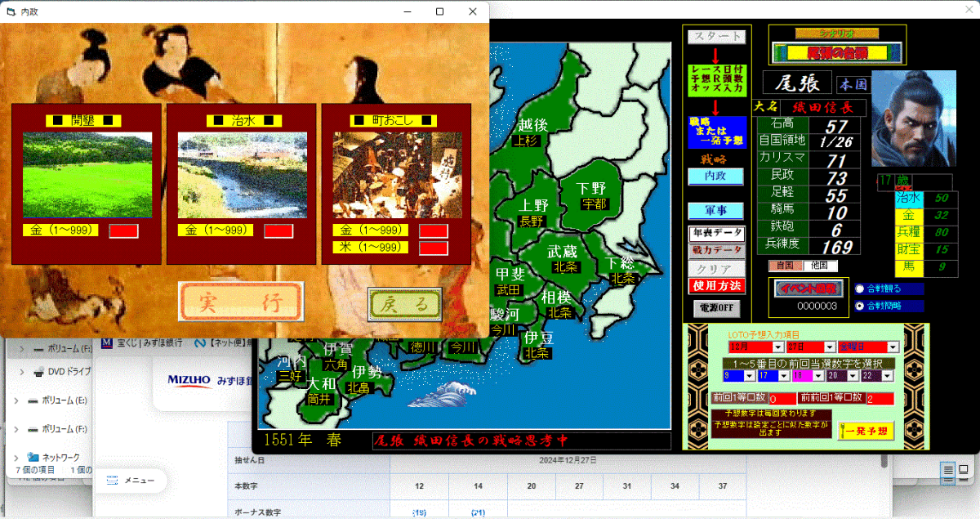Expand the DVD ドライブ node in Explorer
The width and height of the screenshot is (980, 519).
(22, 372)
